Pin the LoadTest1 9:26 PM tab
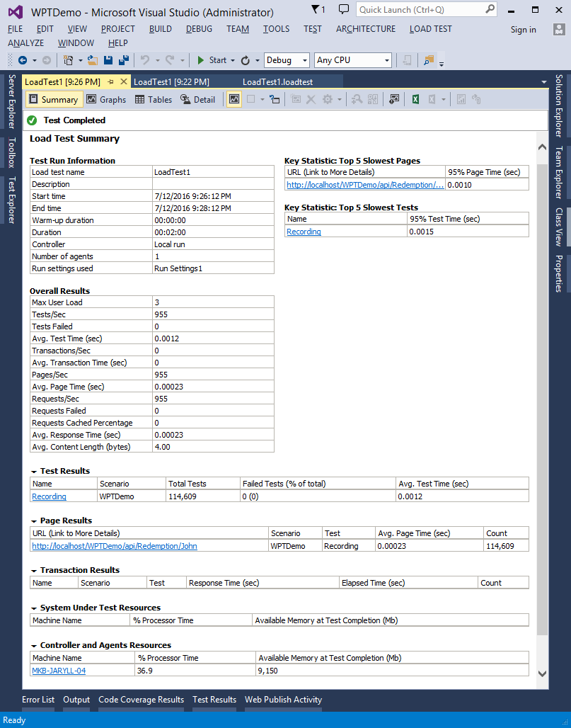 111,82
